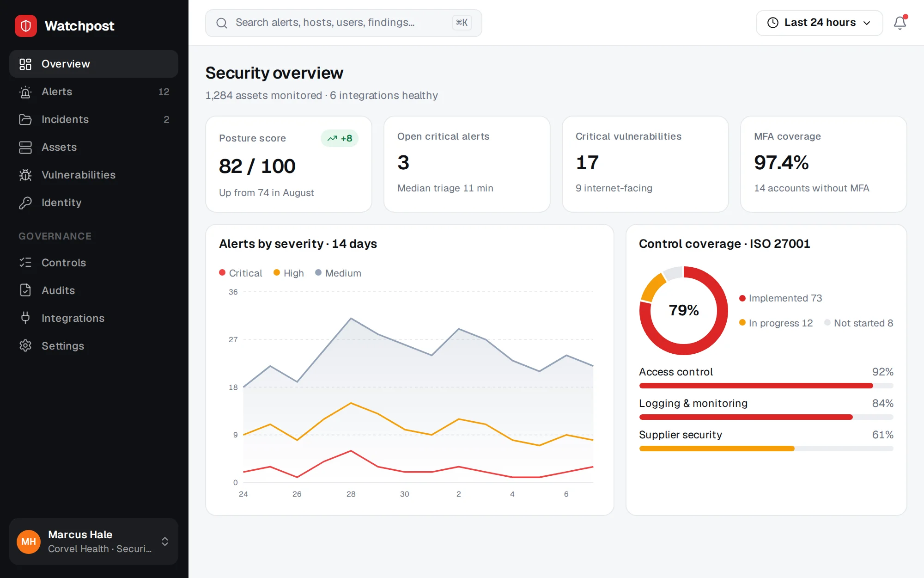Screen dimensions: 924x578
Task: Open Alerts via its siren icon
Action: point(25,92)
